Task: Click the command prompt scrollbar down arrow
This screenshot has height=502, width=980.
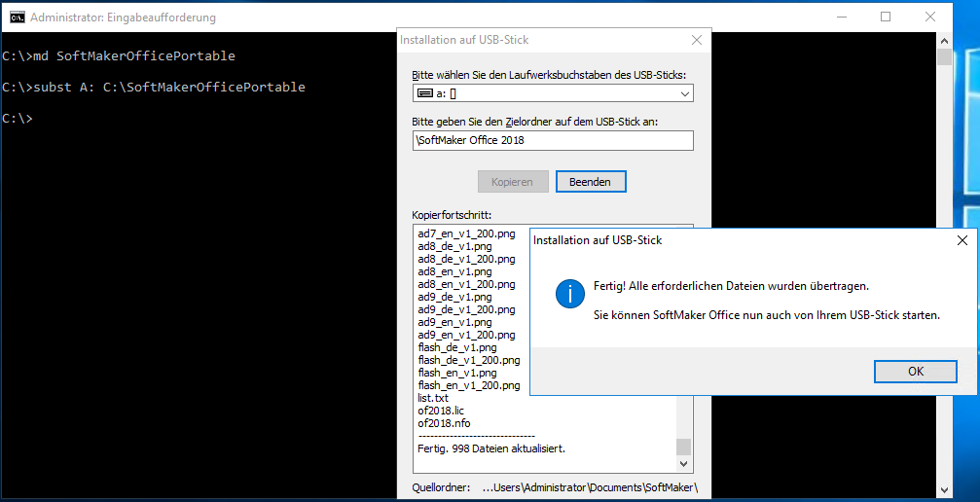Action: coord(944,490)
